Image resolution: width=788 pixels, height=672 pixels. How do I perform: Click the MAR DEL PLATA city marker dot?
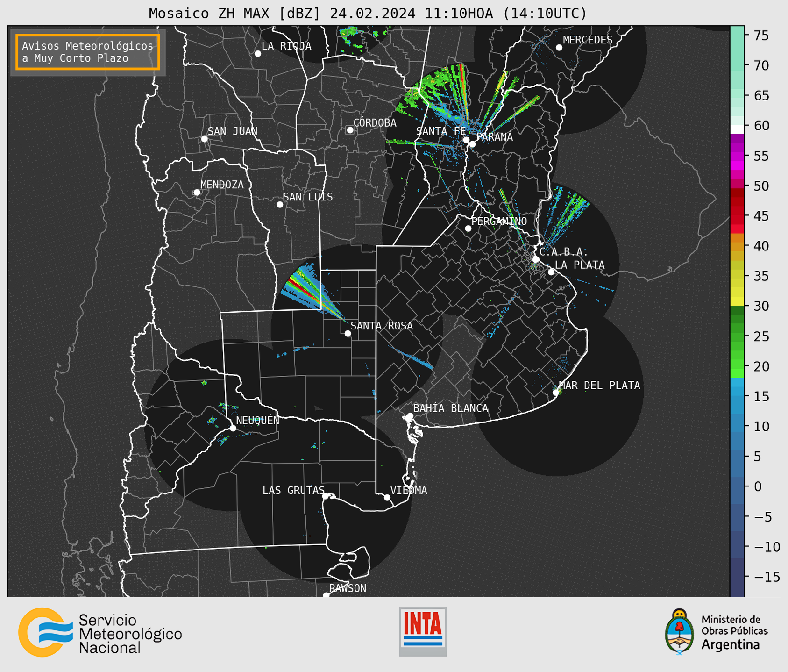(x=556, y=393)
